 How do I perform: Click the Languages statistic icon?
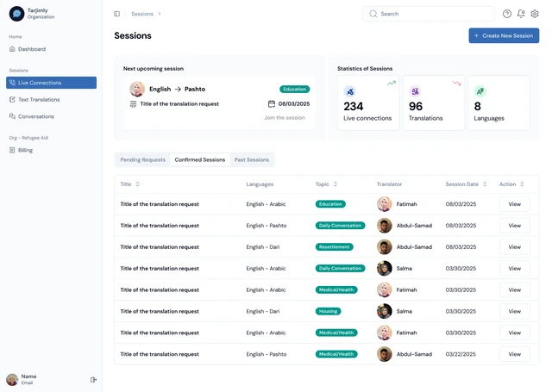point(480,91)
